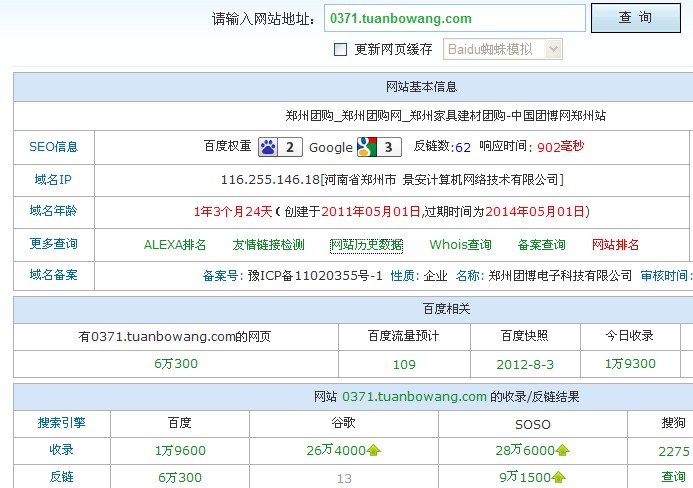Click the Google PageRank icon badge
Screen dimensions: 693x488
click(x=379, y=147)
